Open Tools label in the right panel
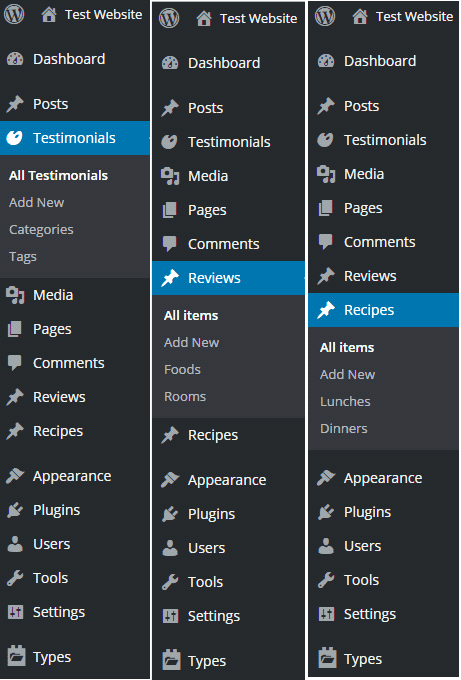This screenshot has height=680, width=461. pyautogui.click(x=362, y=580)
